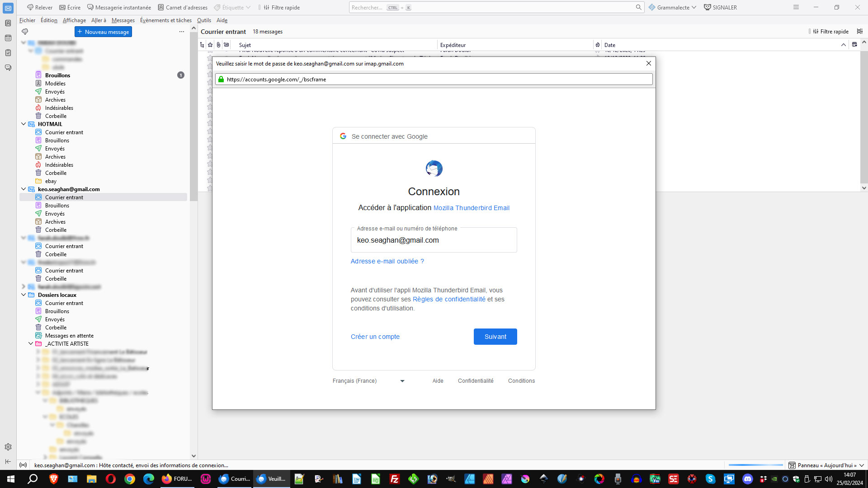Open the Édition menu
This screenshot has height=488, width=868.
pyautogui.click(x=49, y=20)
